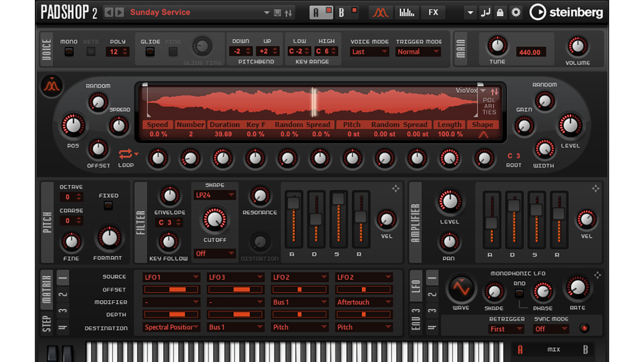644x362 pixels.
Task: Click the lock icon in the toolbar
Action: point(500,12)
